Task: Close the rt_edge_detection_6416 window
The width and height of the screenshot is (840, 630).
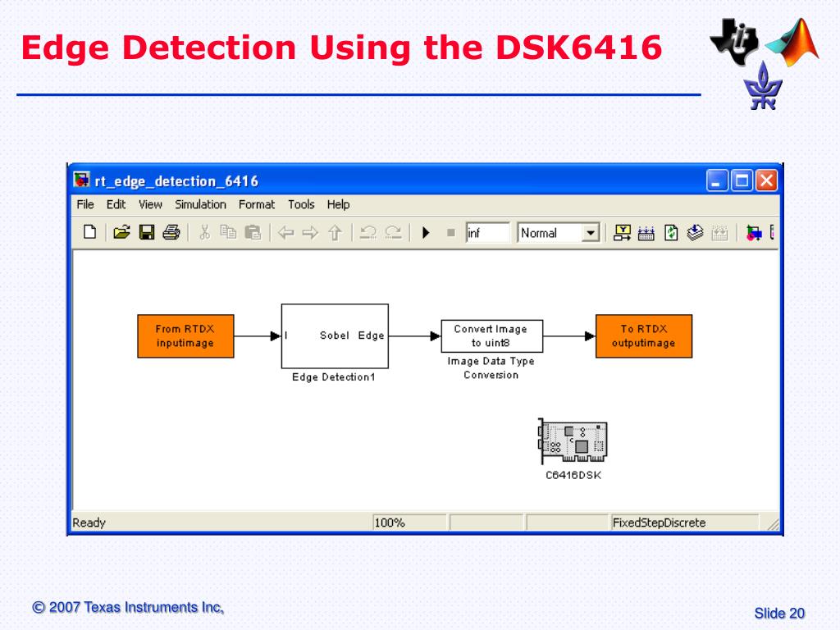Action: tap(767, 180)
